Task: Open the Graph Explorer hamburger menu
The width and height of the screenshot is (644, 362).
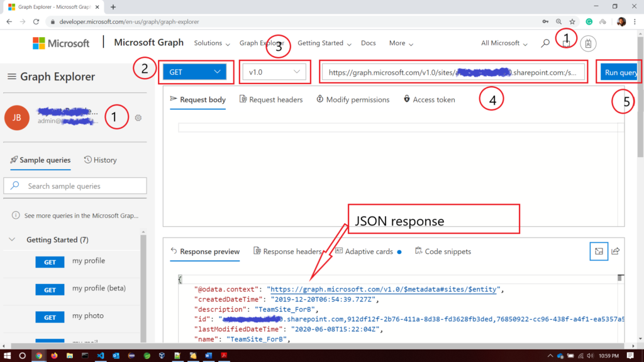Action: 11,77
